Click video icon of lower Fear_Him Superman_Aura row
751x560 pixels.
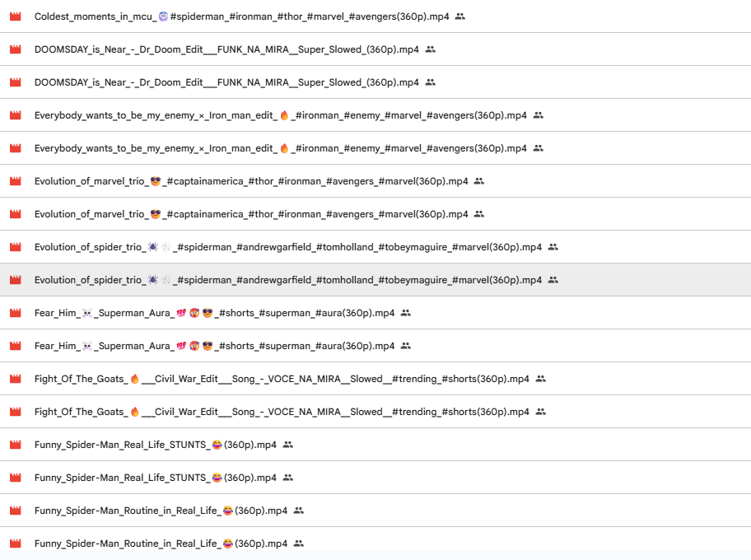(x=16, y=346)
